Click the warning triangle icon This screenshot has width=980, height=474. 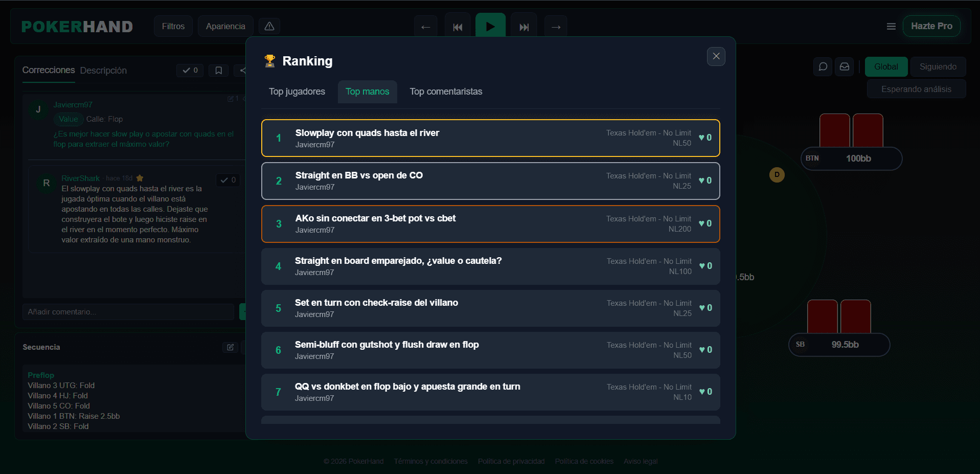point(269,26)
